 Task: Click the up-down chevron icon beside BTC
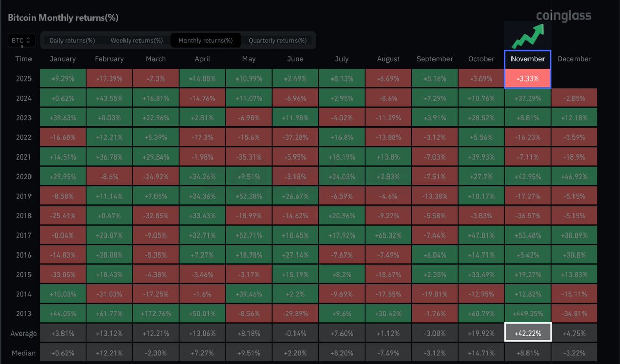(28, 40)
